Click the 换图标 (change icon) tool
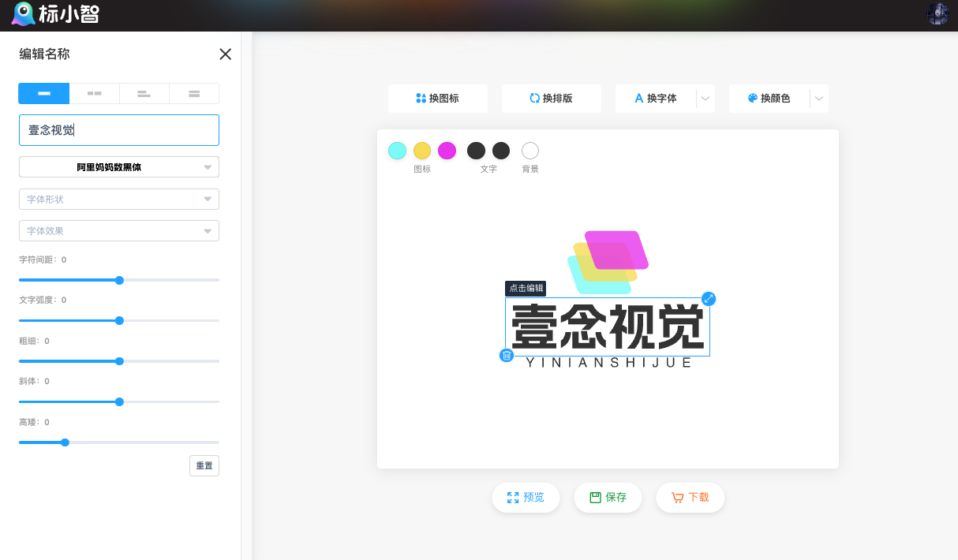This screenshot has height=560, width=958. pyautogui.click(x=437, y=98)
